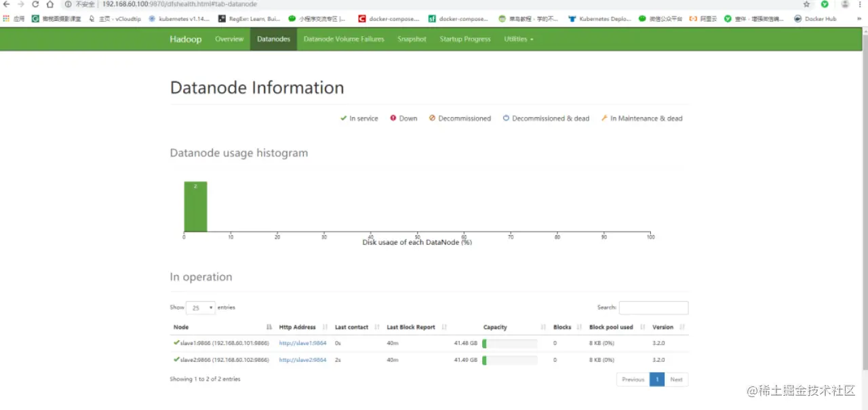Open the browser profile avatar icon

[x=845, y=4]
